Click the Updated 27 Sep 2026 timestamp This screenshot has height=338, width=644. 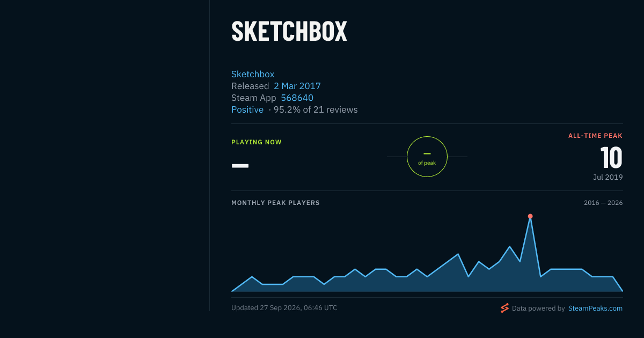point(284,308)
